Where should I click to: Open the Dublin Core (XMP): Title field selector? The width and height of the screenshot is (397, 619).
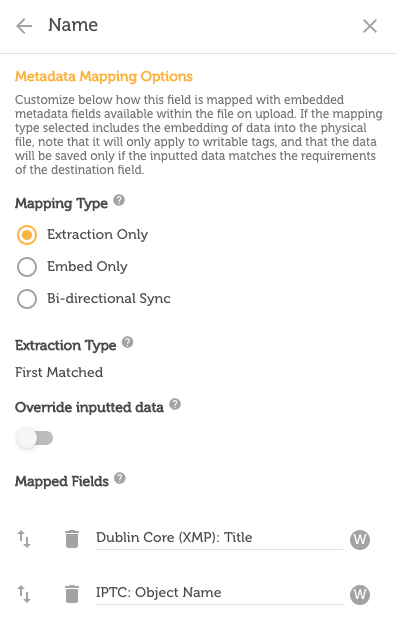pyautogui.click(x=219, y=538)
